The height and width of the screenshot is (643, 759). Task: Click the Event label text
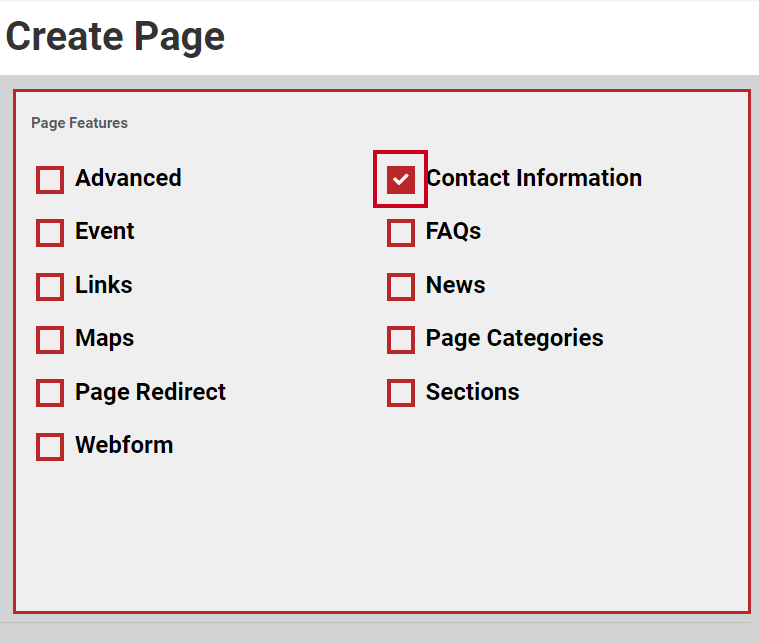click(105, 231)
